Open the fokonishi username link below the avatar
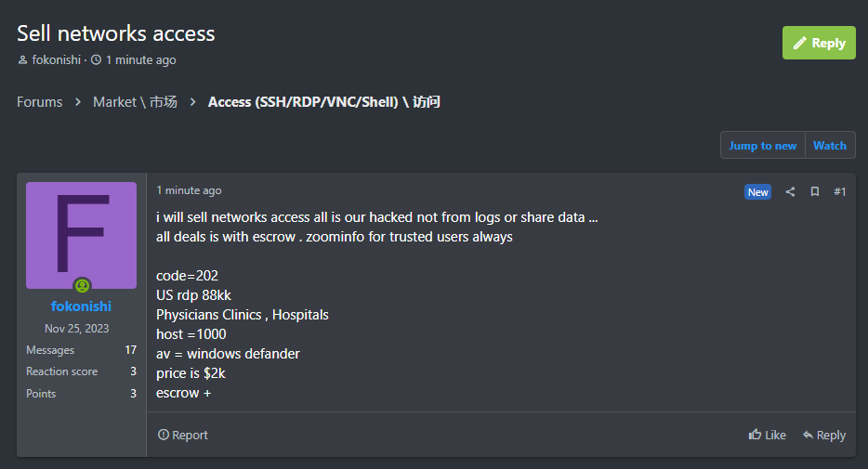 81,306
